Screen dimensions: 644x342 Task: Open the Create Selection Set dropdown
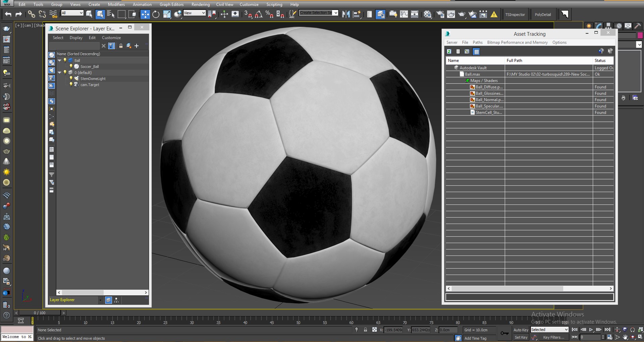(319, 13)
